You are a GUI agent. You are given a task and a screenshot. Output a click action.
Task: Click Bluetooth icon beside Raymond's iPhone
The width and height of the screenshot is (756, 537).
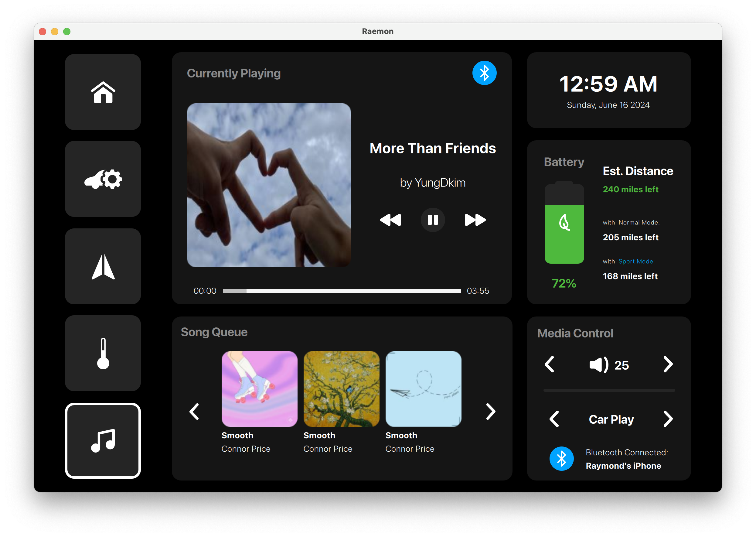point(561,459)
